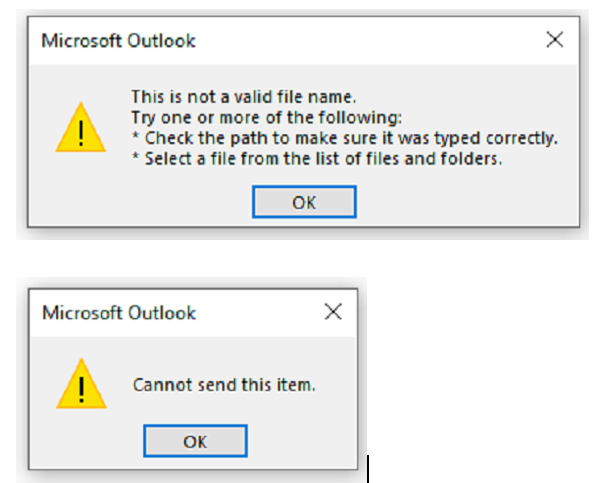Close the Cannot send this item dialog
This screenshot has height=483, width=602.
[x=334, y=312]
